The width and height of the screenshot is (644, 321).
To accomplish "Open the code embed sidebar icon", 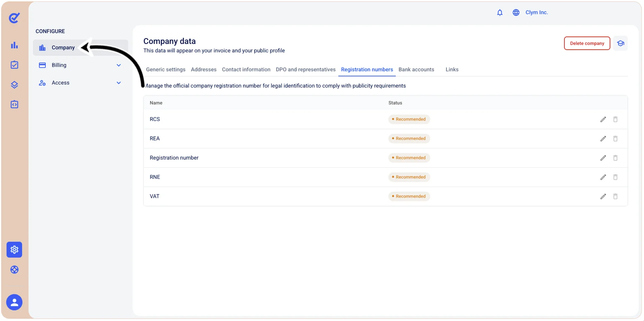I will tap(14, 105).
